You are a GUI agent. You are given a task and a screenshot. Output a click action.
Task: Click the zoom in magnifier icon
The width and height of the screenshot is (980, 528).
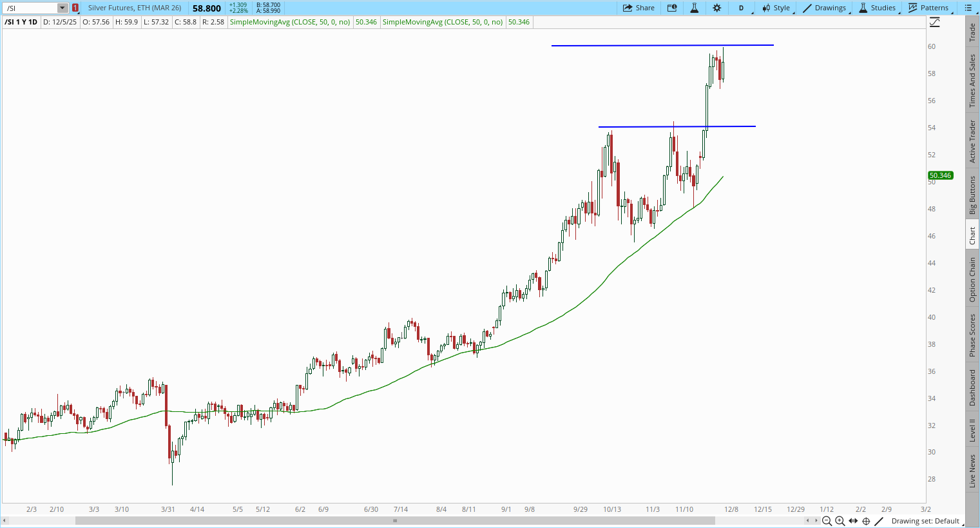pos(840,521)
